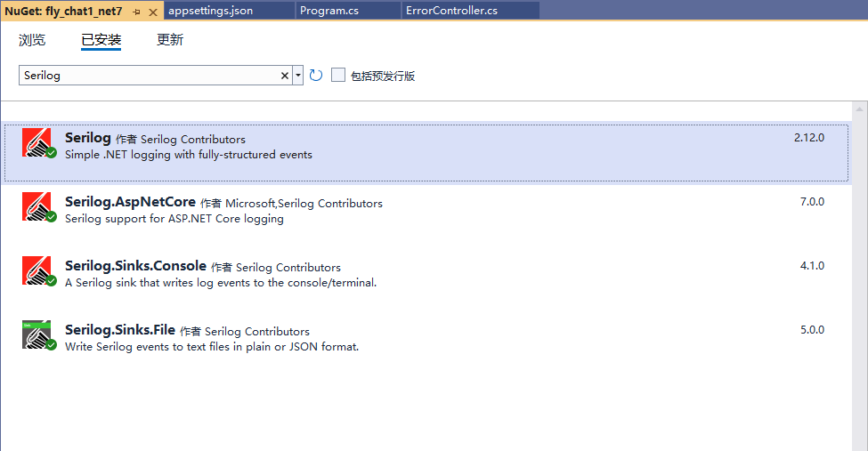Screen dimensions: 868x451
Task: Click version 2.12.0 of Serilog
Action: pos(808,138)
